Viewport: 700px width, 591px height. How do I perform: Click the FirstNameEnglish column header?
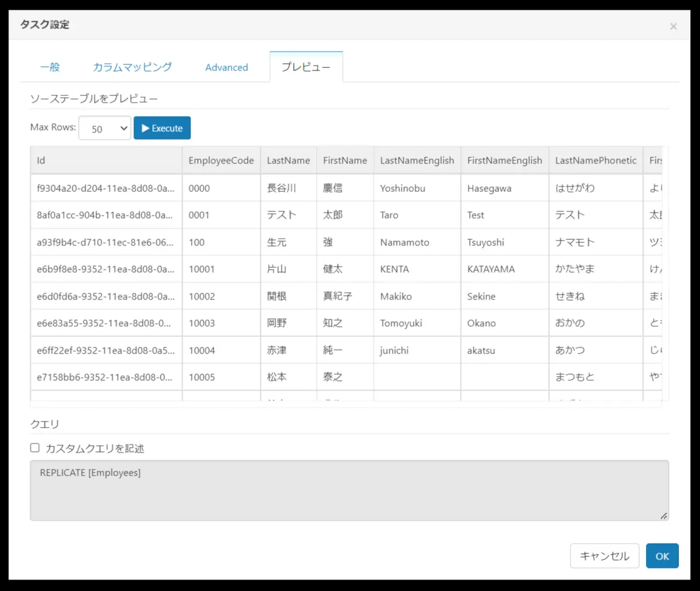tap(505, 160)
